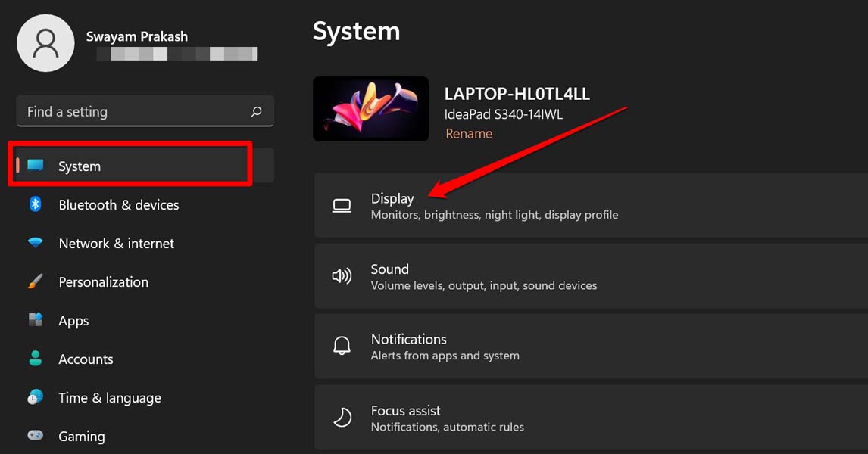Open the Apps icon in sidebar
Screen dimensions: 868x454
tap(36, 320)
